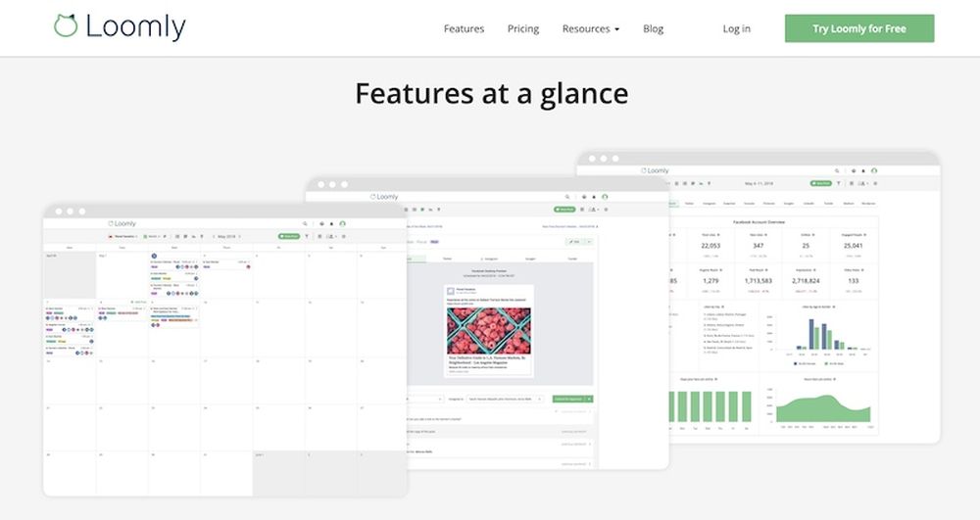This screenshot has height=520, width=980.
Task: Click New Post button in calendar window
Action: tap(289, 237)
